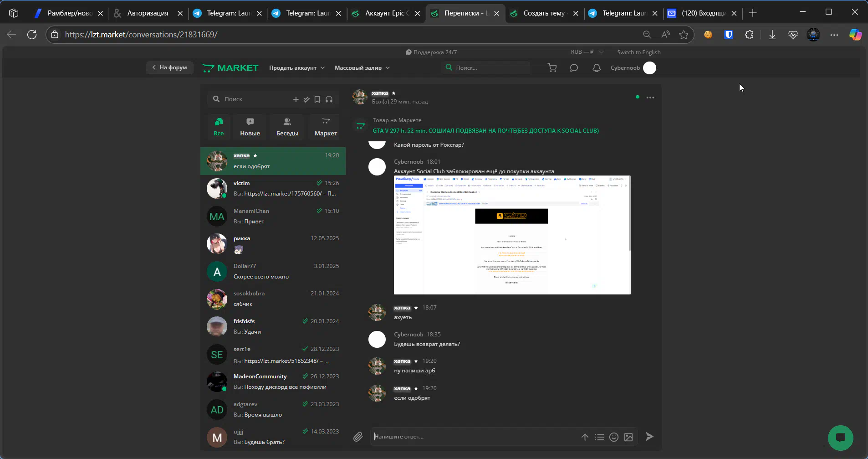Open the GTA V 297 h. product link
The height and width of the screenshot is (459, 868).
point(485,131)
